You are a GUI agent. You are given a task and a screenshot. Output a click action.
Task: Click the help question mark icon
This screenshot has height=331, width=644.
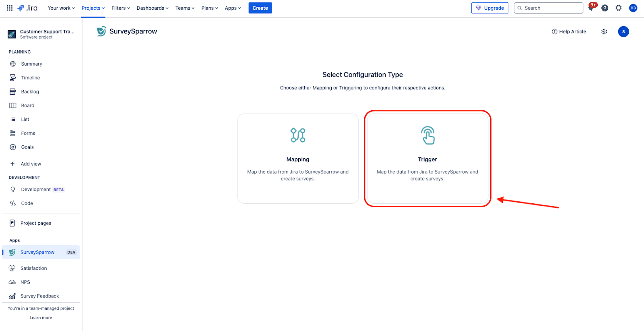pos(605,8)
